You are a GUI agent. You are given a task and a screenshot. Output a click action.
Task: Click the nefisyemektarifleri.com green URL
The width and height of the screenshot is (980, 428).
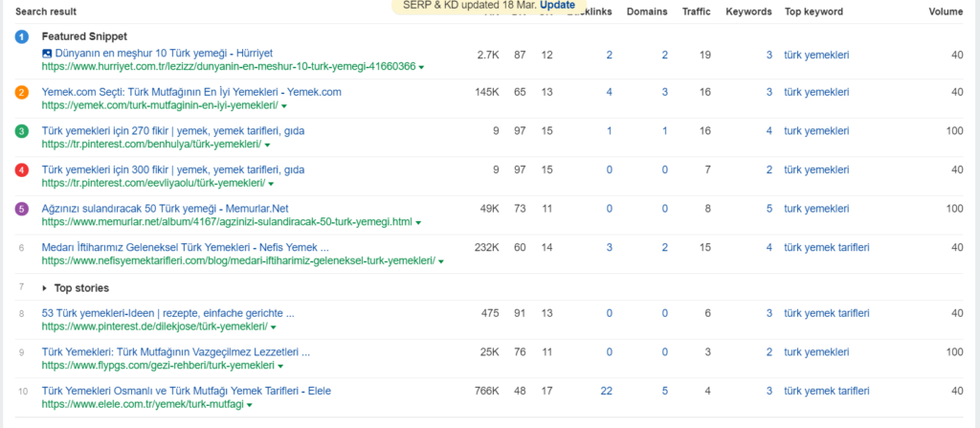click(x=238, y=260)
